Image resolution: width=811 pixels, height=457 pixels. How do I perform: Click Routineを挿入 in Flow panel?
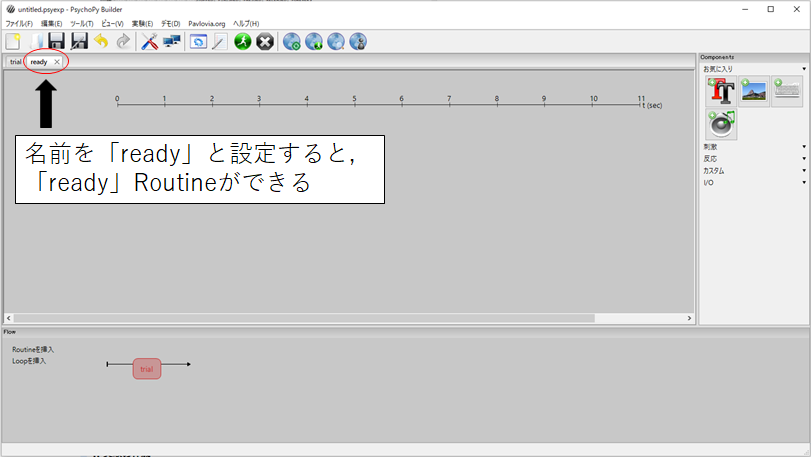[x=33, y=349]
